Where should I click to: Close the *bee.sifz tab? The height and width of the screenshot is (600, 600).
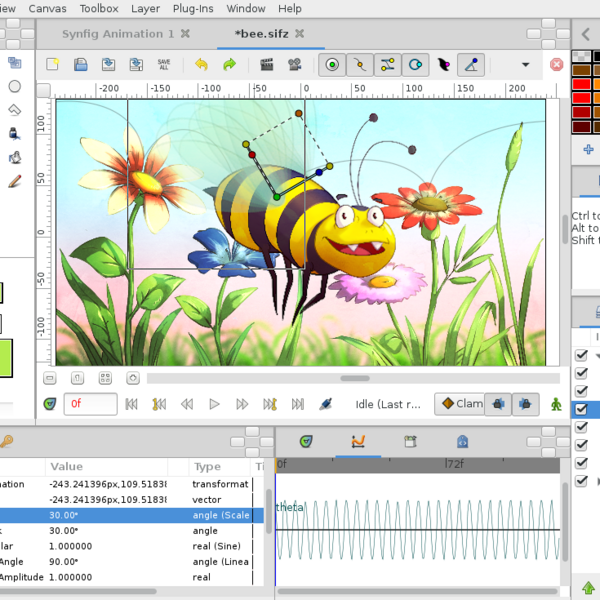click(299, 34)
